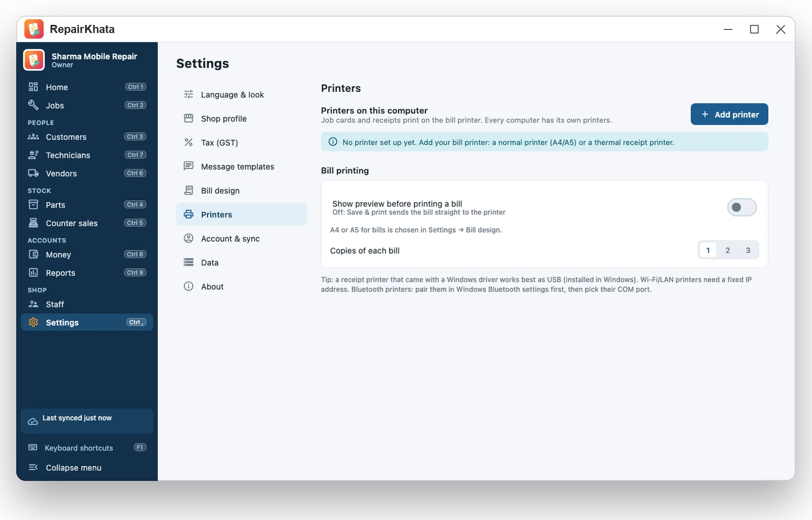Click the Settings gear icon in sidebar

coord(33,322)
